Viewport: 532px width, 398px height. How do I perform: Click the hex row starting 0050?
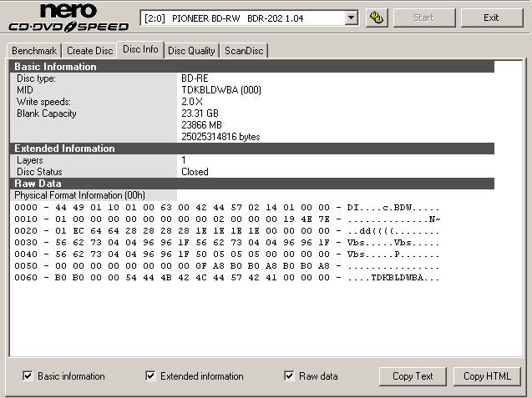pyautogui.click(x=227, y=266)
